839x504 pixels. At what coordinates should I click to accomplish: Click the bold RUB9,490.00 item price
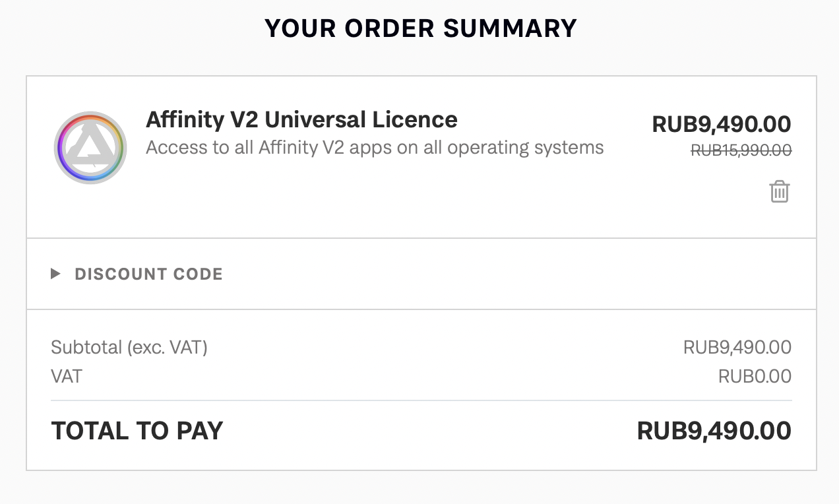click(x=721, y=124)
